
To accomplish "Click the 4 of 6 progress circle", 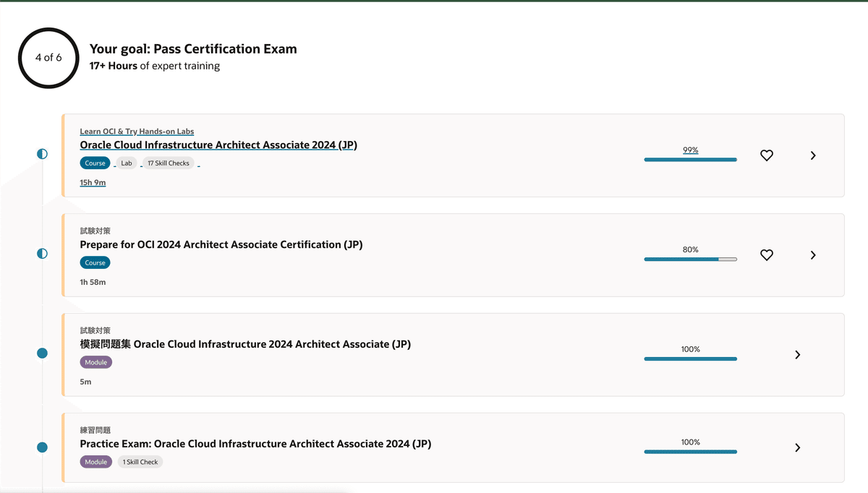I will coord(48,58).
